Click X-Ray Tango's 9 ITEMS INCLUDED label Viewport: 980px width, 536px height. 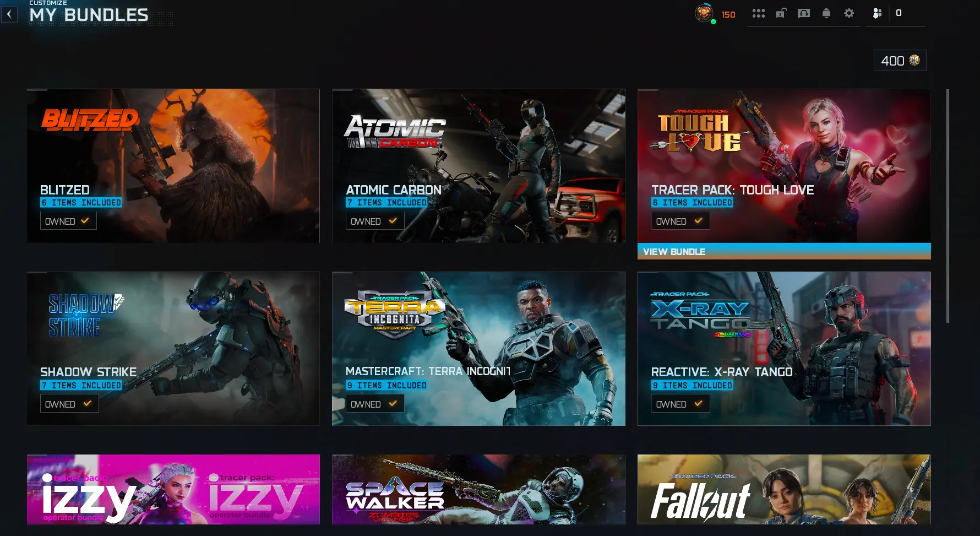point(692,386)
